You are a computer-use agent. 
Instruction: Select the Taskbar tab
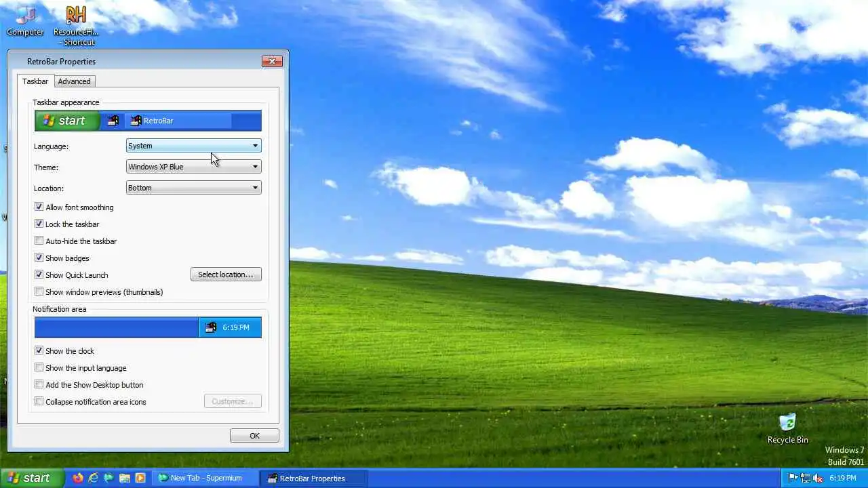click(35, 81)
